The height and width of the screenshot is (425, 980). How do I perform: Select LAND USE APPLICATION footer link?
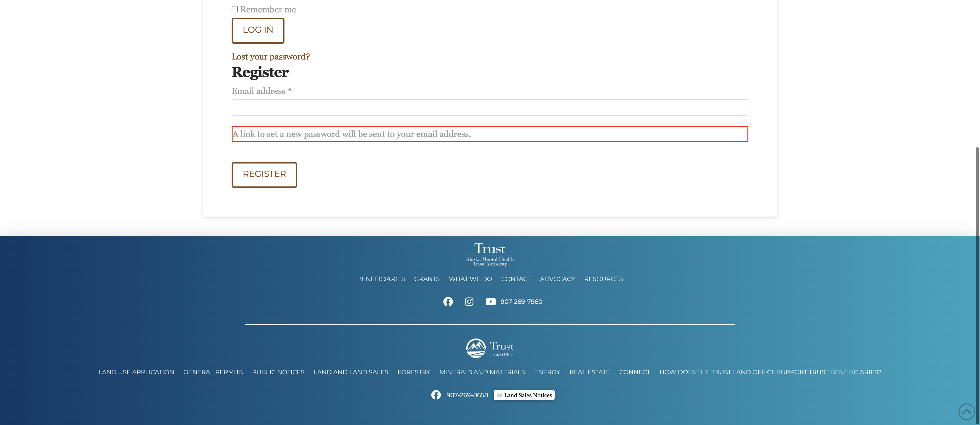[136, 372]
